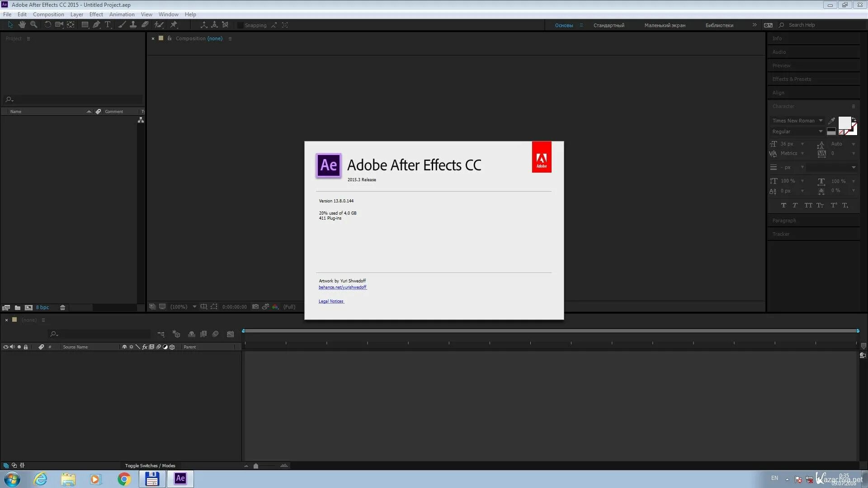Click the white fill color swatch
The image size is (868, 488).
(844, 122)
